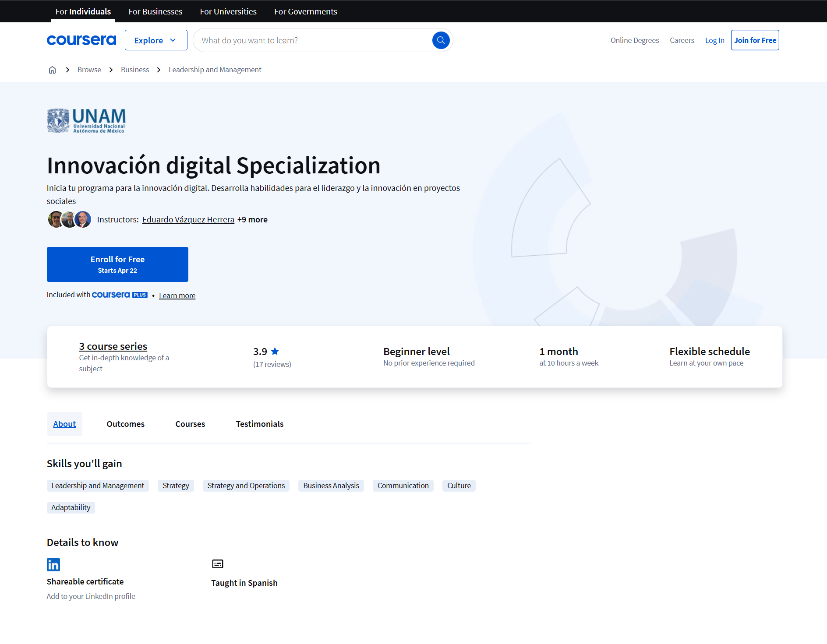The width and height of the screenshot is (827, 644).
Task: Click the (17 reviews) text
Action: tap(272, 364)
